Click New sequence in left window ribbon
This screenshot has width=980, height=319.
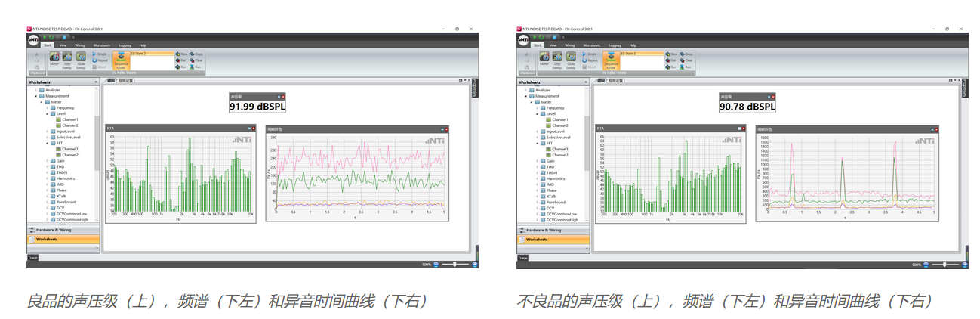(182, 54)
